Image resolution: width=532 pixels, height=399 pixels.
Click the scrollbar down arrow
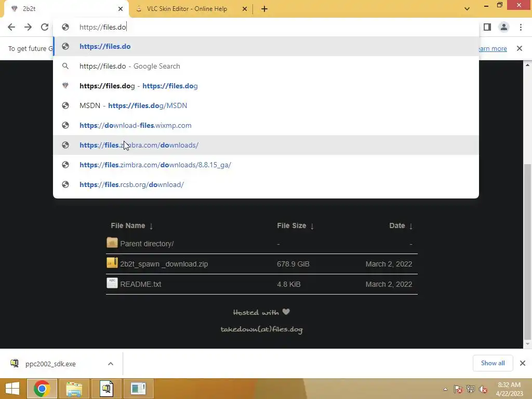click(x=527, y=344)
